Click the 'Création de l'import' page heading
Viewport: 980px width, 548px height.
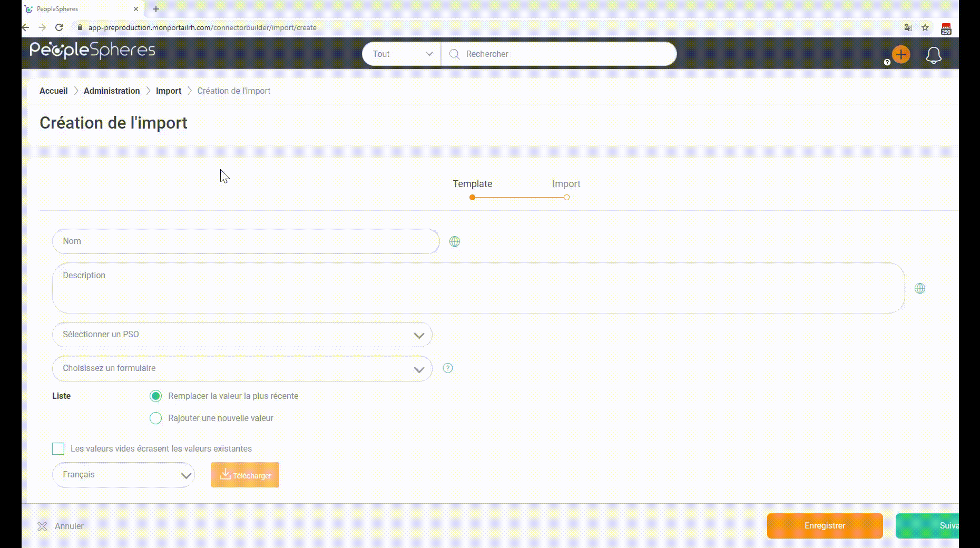[x=113, y=123]
